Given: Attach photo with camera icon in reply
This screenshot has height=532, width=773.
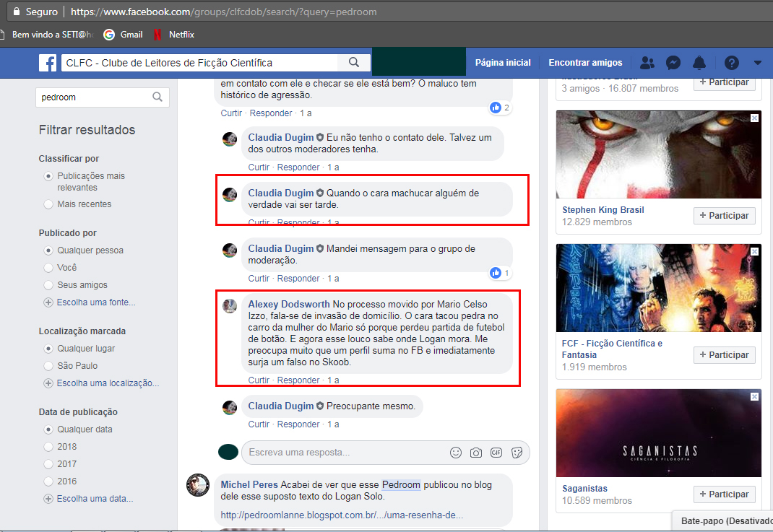Looking at the screenshot, I should 476,452.
